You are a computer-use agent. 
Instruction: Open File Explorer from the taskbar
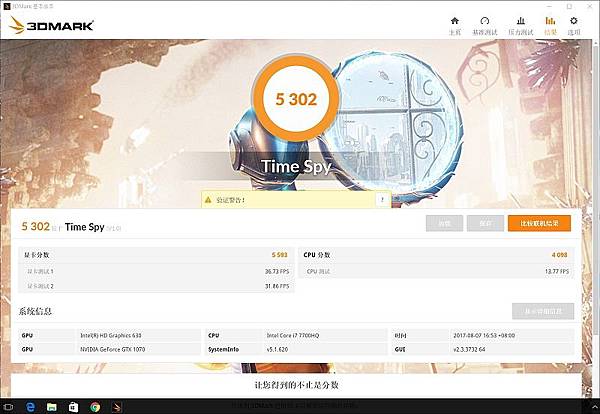52,407
